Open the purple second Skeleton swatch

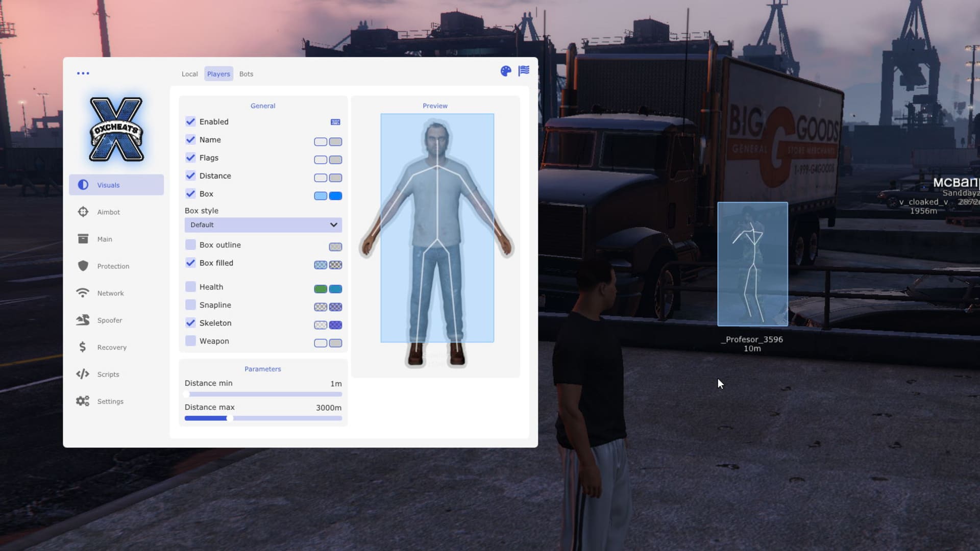pos(335,325)
